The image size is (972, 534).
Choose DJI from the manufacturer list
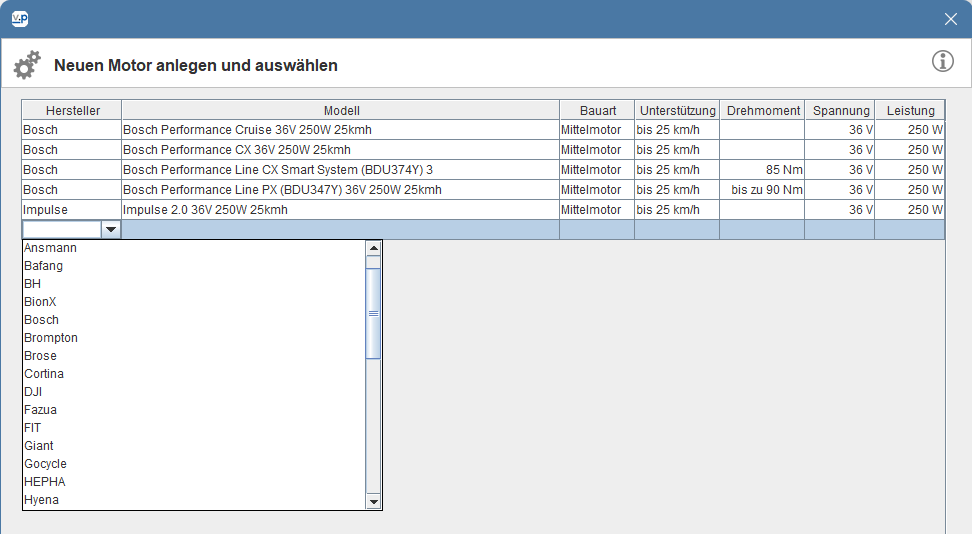click(x=194, y=391)
